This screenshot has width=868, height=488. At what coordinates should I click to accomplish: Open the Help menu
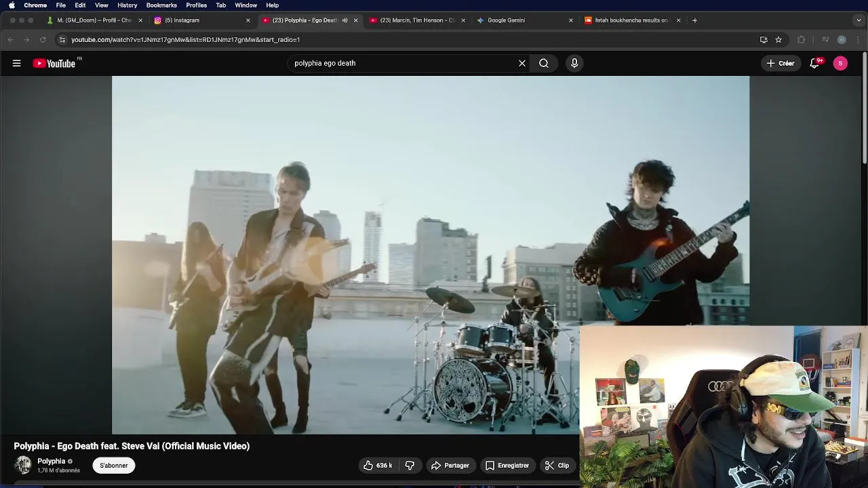(273, 5)
